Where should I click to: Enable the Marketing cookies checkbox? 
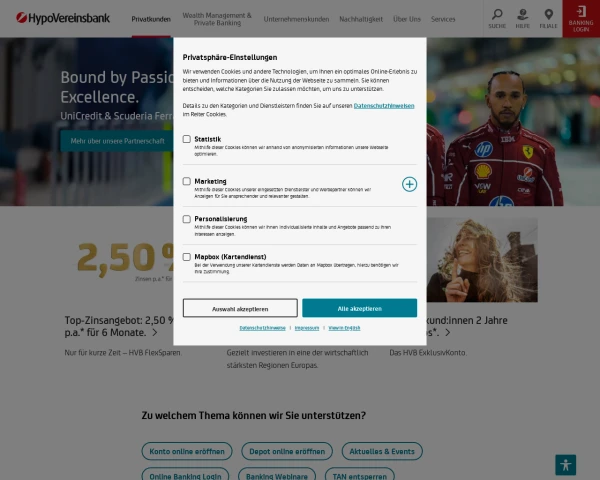[x=187, y=181]
